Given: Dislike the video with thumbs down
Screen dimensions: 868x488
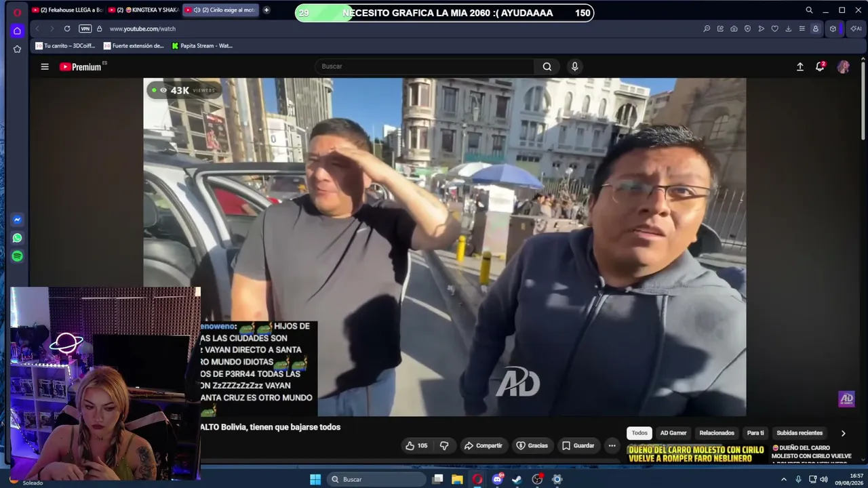Looking at the screenshot, I should coord(444,445).
